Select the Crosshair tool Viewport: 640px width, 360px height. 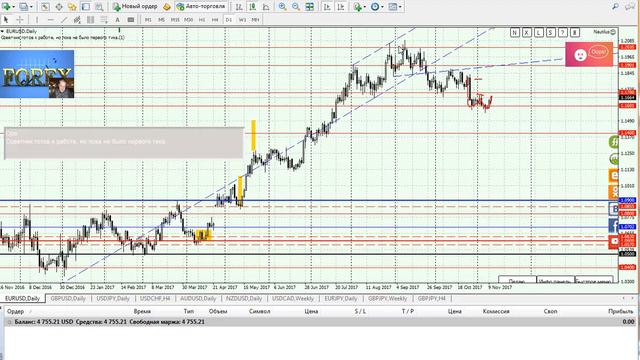pyautogui.click(x=20, y=20)
